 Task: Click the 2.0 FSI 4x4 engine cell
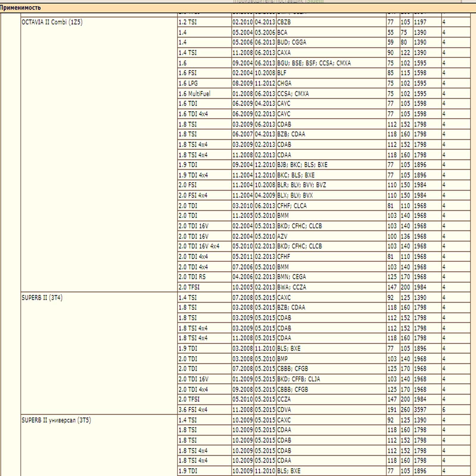coord(204,195)
